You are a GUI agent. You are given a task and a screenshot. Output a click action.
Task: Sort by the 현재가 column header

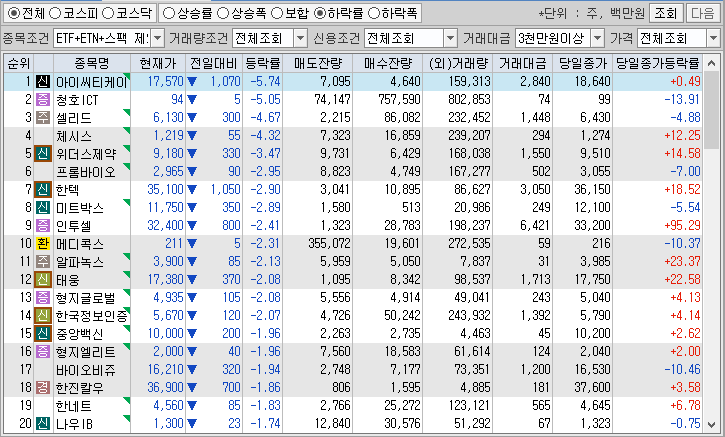[x=158, y=63]
